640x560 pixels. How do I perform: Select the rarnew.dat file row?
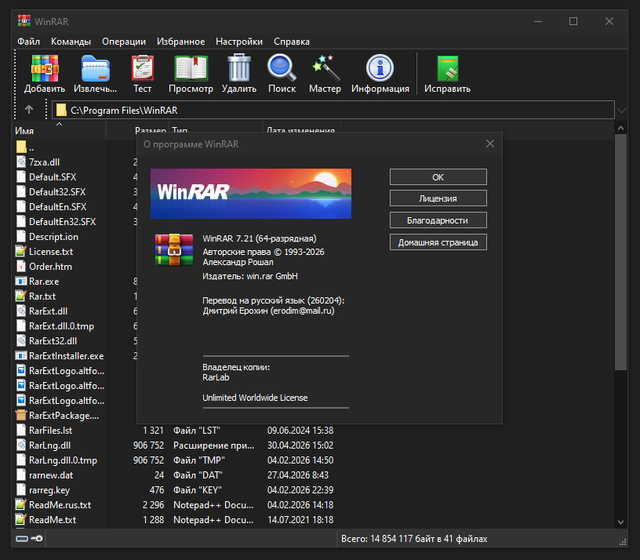point(176,475)
